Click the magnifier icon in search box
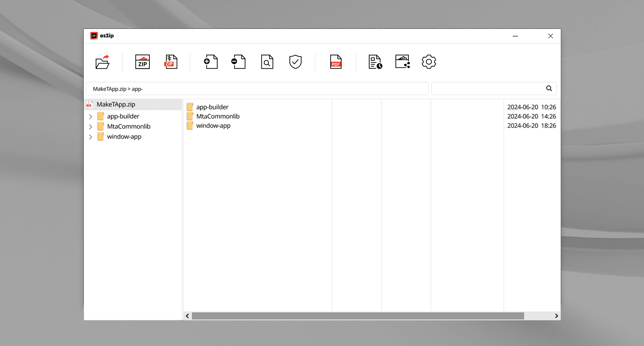This screenshot has height=346, width=644. click(x=549, y=88)
